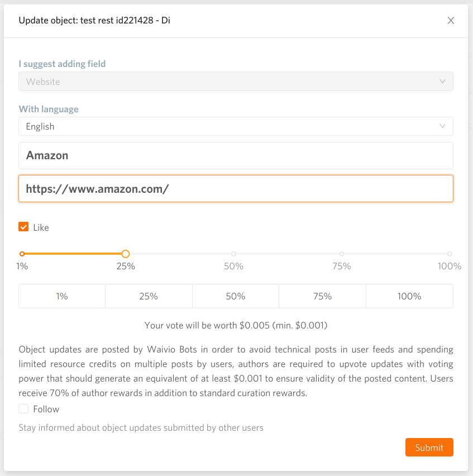Uncheck the Like checkbox

[23, 227]
